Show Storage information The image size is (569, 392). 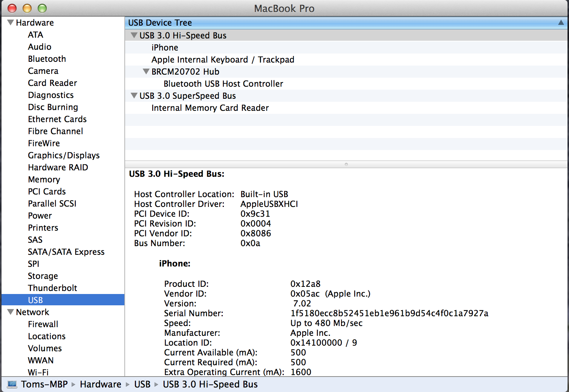[x=43, y=276]
